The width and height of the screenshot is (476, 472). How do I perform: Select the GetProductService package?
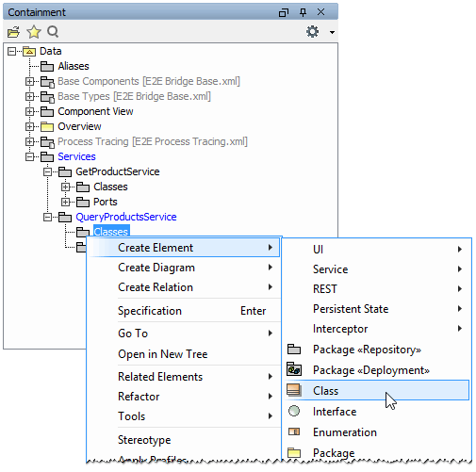pos(118,171)
